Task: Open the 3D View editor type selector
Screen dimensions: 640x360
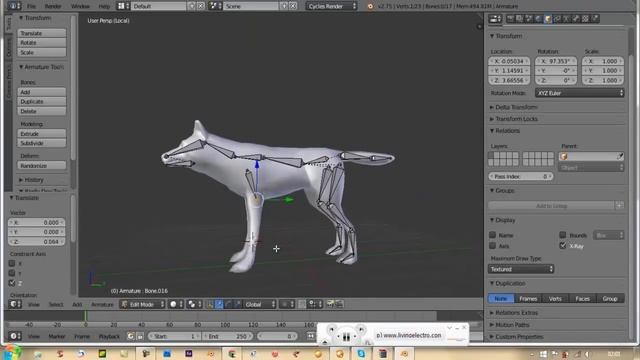Action: point(15,304)
